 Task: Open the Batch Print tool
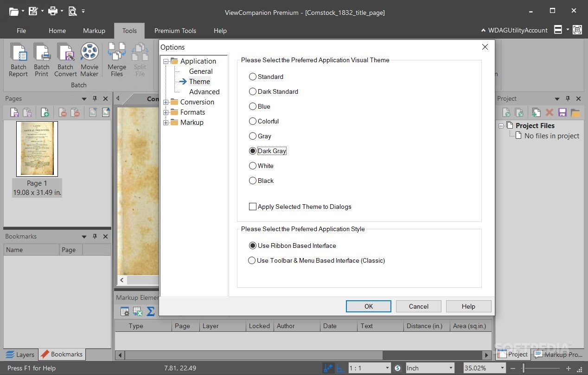click(x=42, y=60)
